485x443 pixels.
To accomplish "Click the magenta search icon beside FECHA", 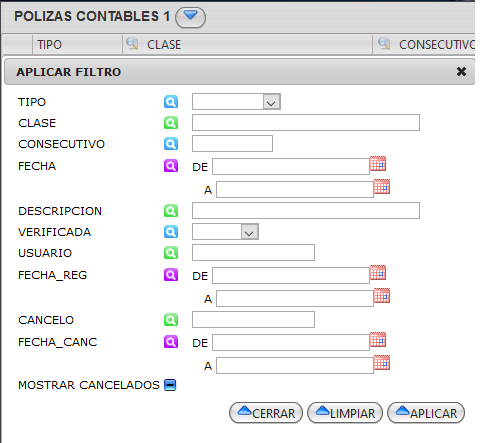I will tap(171, 166).
